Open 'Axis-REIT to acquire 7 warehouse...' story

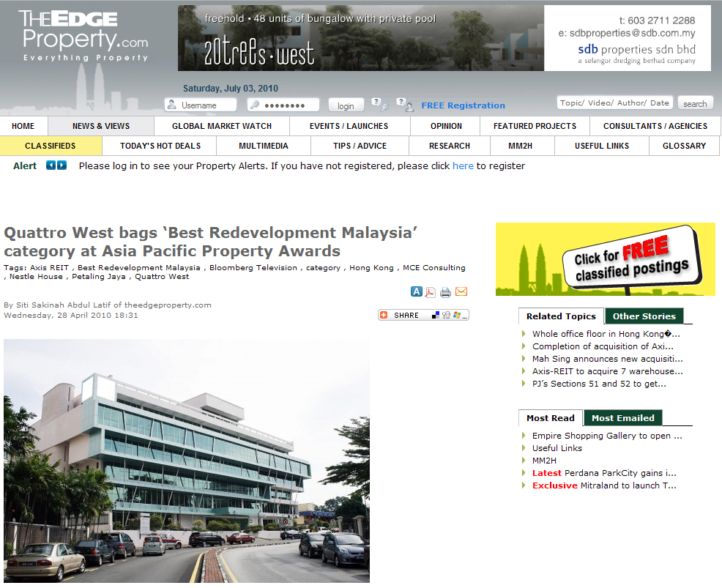pyautogui.click(x=608, y=371)
